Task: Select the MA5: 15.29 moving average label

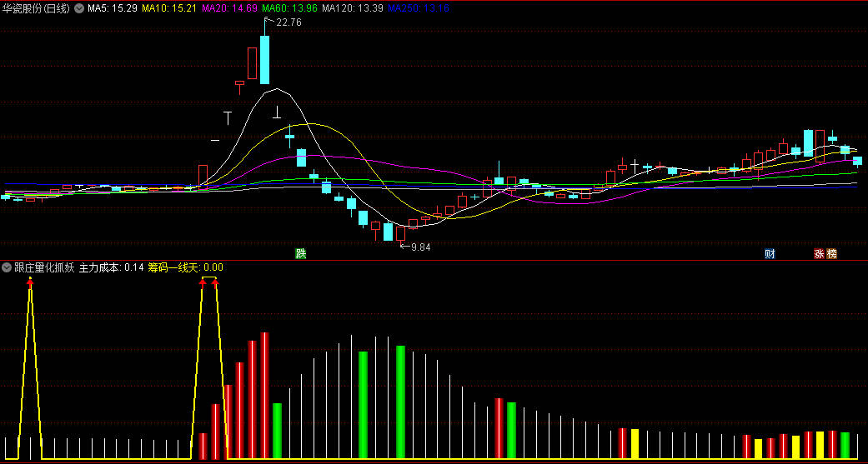Action: [113, 8]
